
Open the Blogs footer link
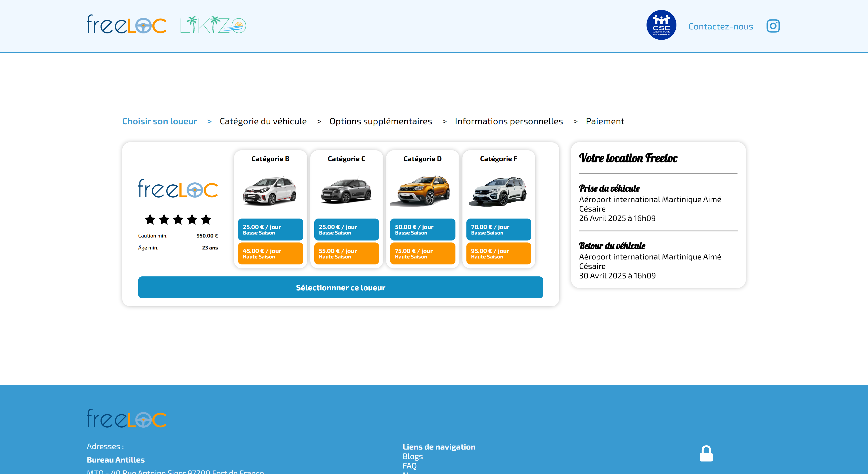tap(413, 456)
